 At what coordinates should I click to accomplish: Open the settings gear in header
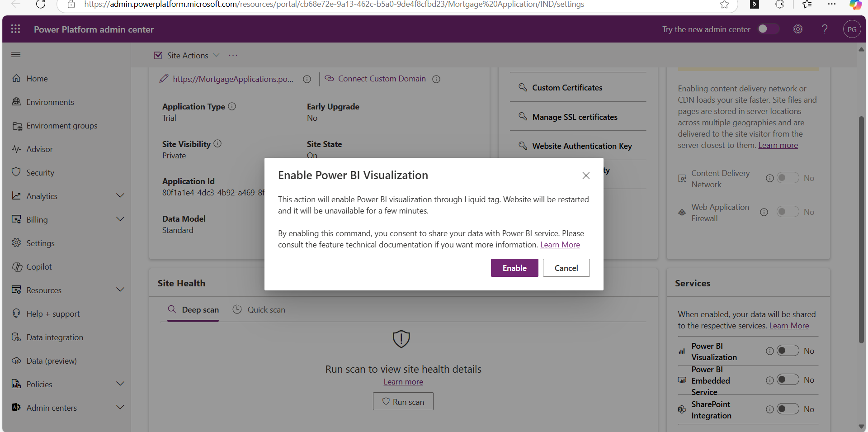[x=798, y=29]
